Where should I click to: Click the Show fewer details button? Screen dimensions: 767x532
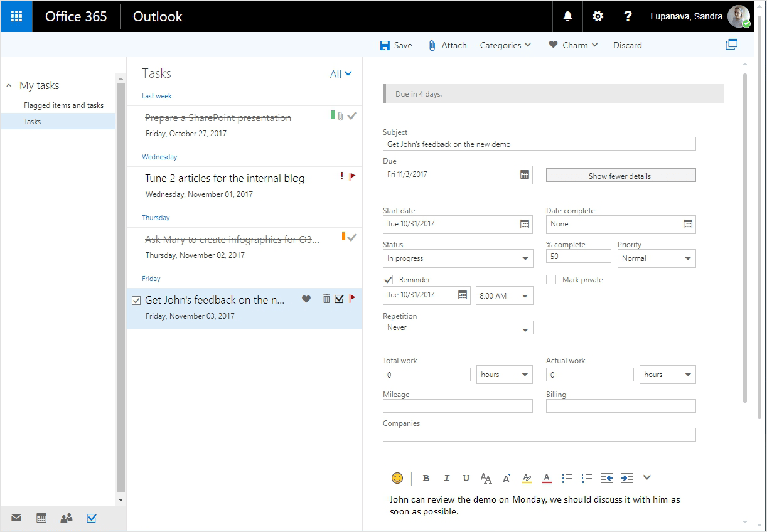pos(620,174)
